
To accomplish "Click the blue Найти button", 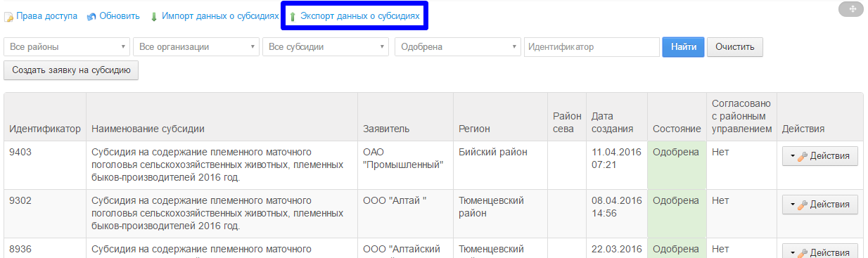I will pyautogui.click(x=683, y=47).
